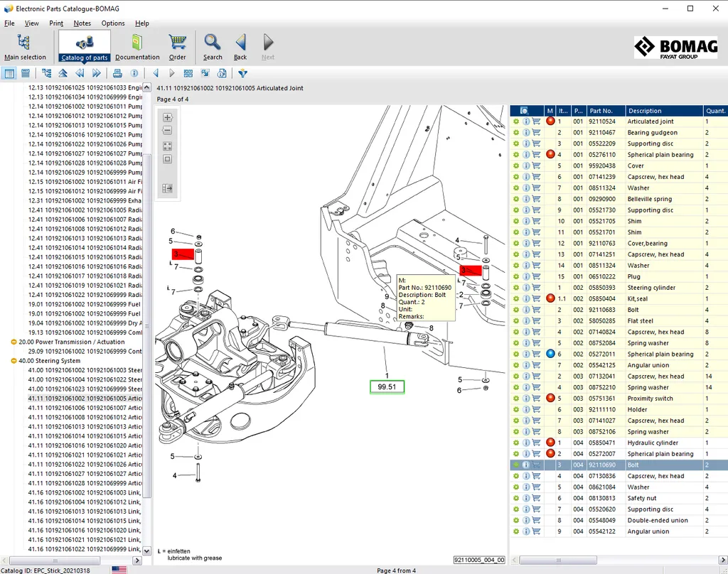728x574 pixels.
Task: Select the Double-ended union table row
Action: pyautogui.click(x=619, y=521)
